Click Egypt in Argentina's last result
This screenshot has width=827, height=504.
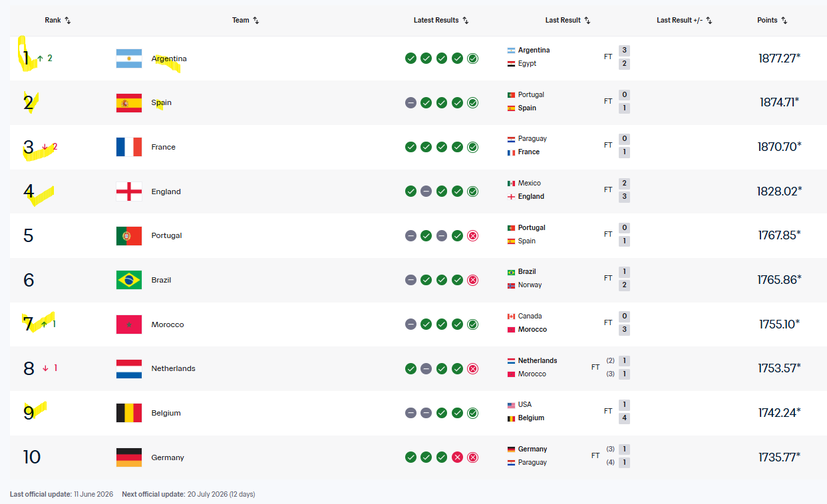click(527, 64)
